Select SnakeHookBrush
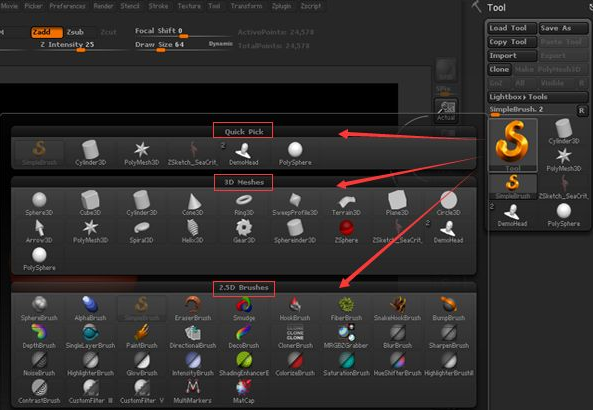Image resolution: width=593 pixels, height=410 pixels. tap(397, 309)
